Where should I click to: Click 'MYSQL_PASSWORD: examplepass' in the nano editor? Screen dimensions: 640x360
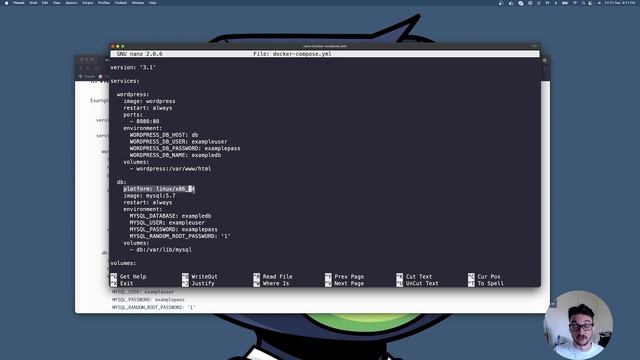pos(174,229)
